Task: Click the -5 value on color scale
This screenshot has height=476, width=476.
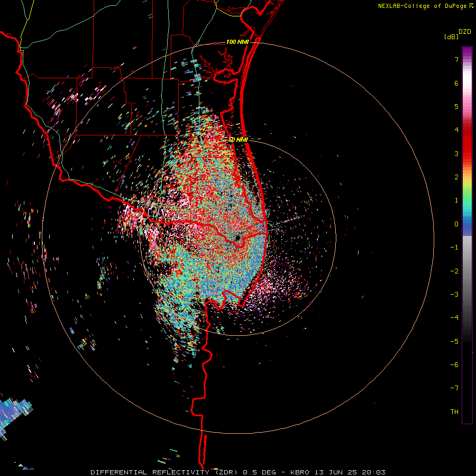Action: pyautogui.click(x=454, y=342)
